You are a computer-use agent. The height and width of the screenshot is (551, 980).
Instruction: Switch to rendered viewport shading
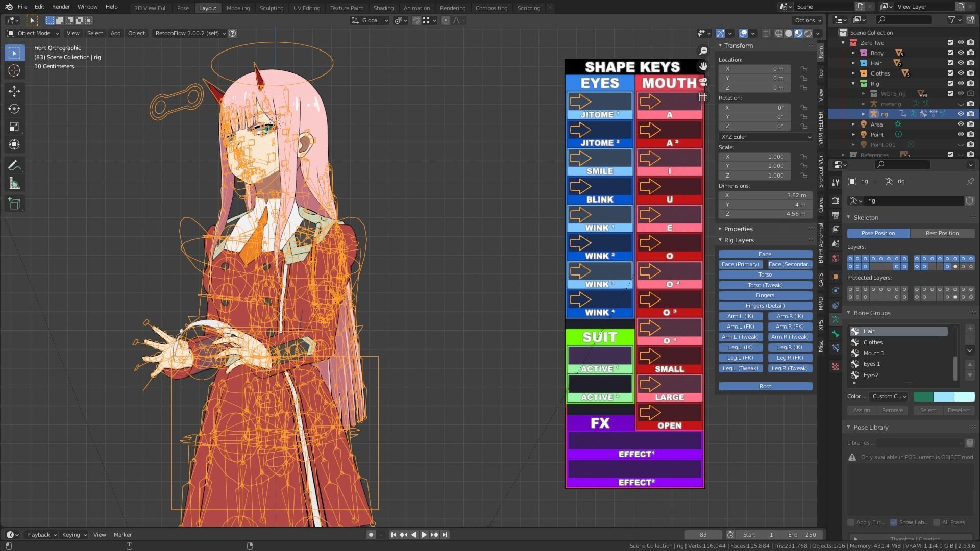tap(808, 33)
